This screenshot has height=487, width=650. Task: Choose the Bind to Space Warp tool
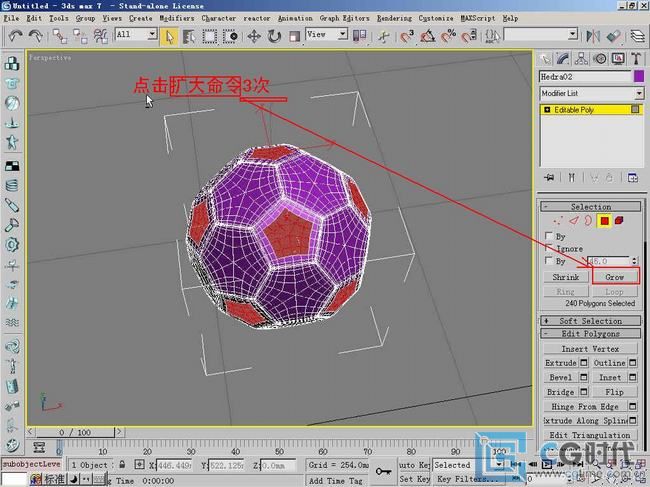point(100,36)
